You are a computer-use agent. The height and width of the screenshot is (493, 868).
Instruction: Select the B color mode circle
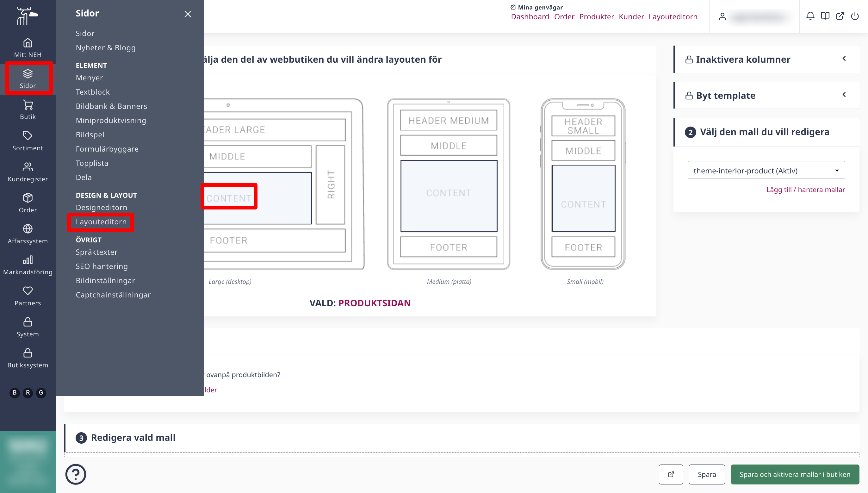(x=15, y=392)
